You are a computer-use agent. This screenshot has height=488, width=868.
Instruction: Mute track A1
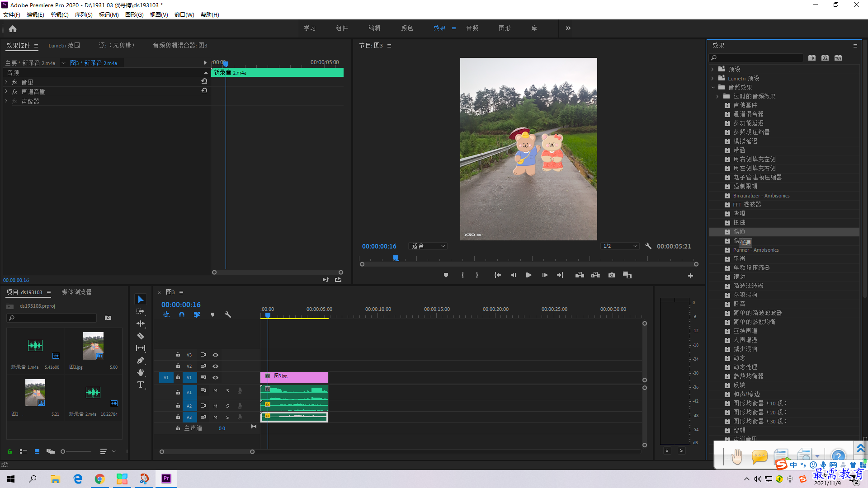(215, 391)
